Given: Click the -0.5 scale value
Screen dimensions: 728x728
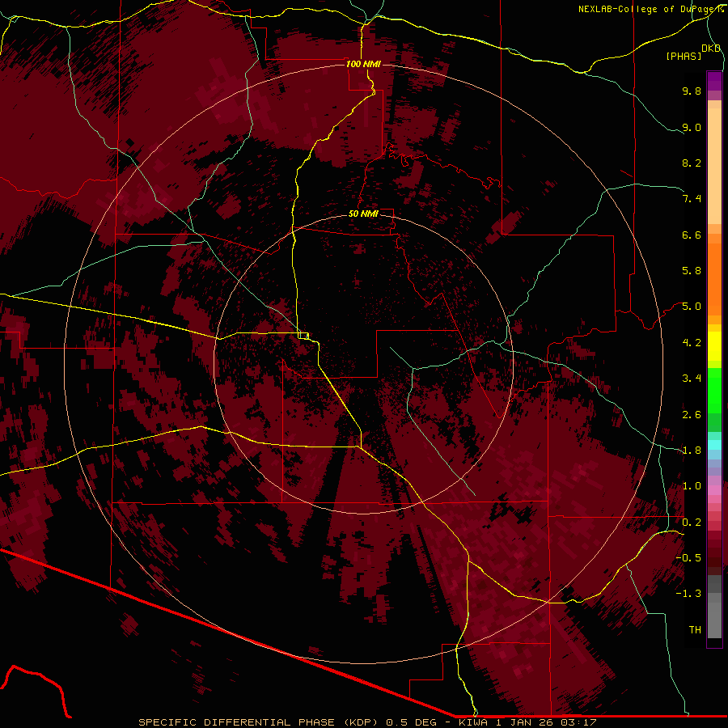Looking at the screenshot, I should (688, 558).
